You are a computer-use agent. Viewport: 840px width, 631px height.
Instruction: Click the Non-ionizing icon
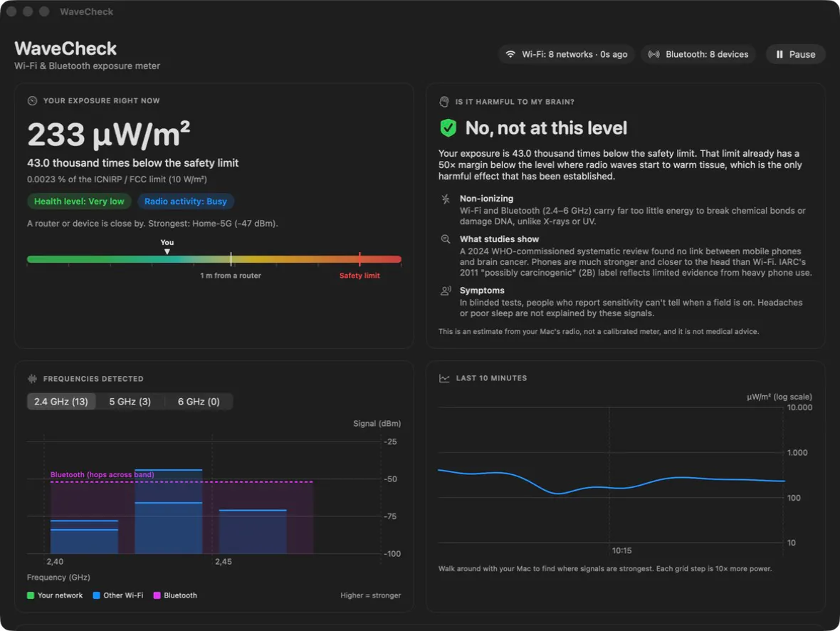[x=445, y=199]
